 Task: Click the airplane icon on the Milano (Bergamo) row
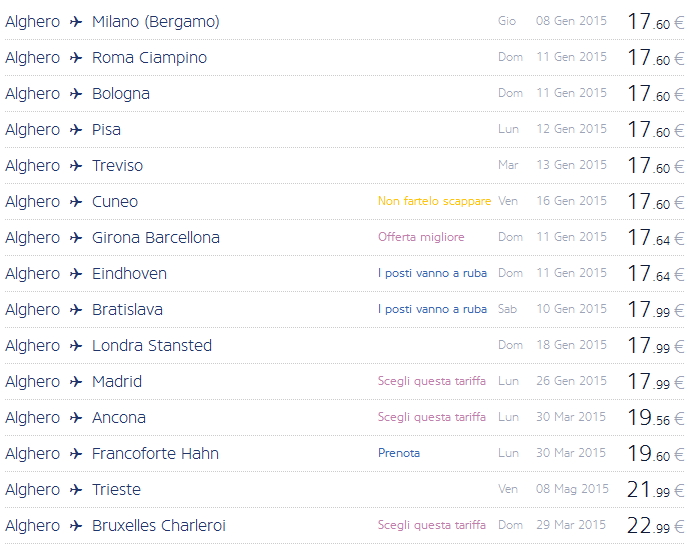point(76,22)
